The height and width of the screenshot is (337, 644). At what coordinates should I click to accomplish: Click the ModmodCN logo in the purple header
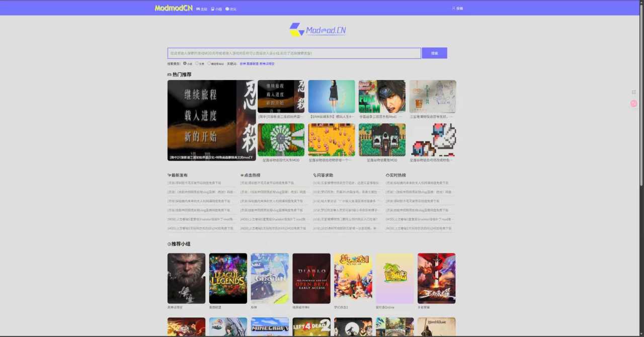tap(174, 8)
